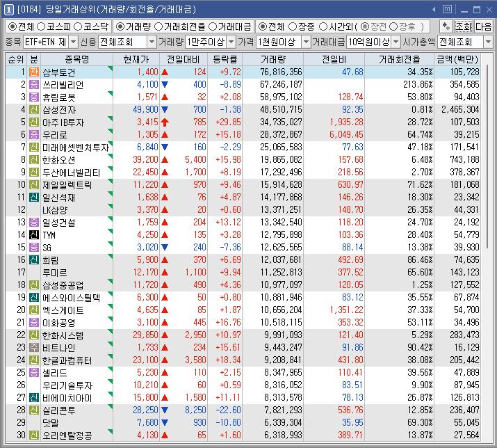Click stock name 비에이치아이

coord(67,397)
